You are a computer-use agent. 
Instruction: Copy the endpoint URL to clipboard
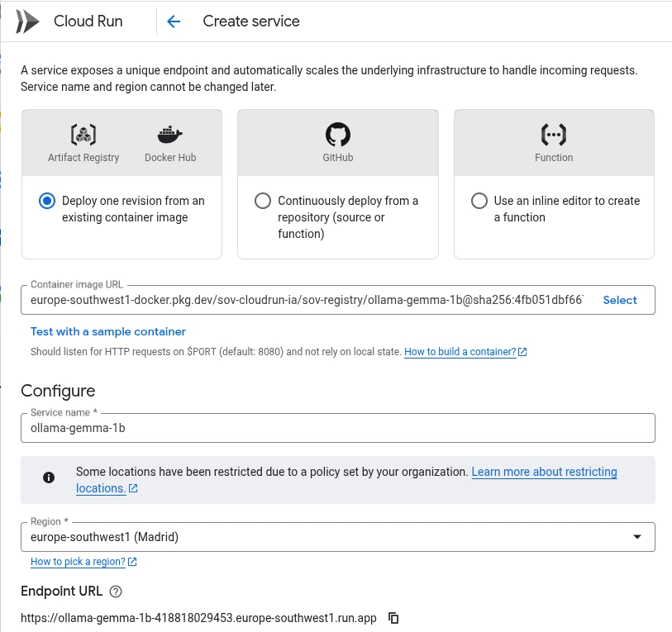(394, 618)
